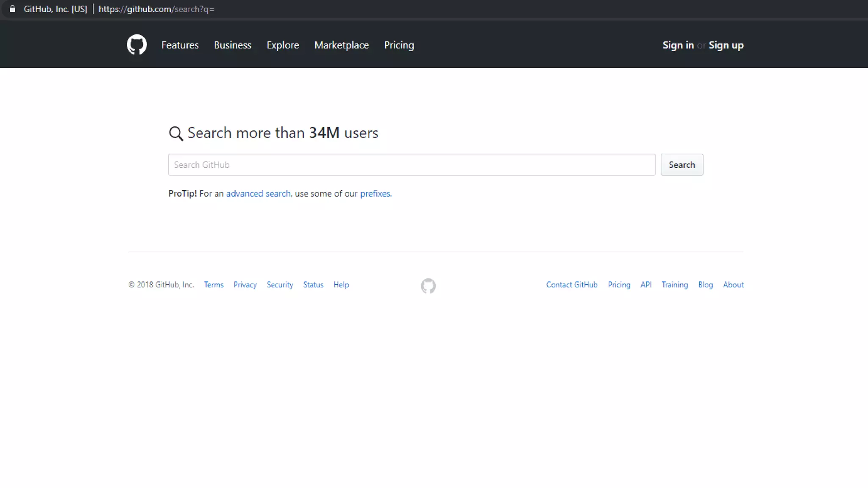Check GitHub Status from the footer

[313, 285]
